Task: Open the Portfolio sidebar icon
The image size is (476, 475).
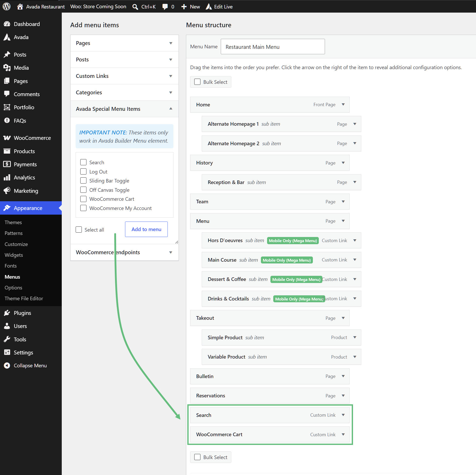Action: (7, 107)
